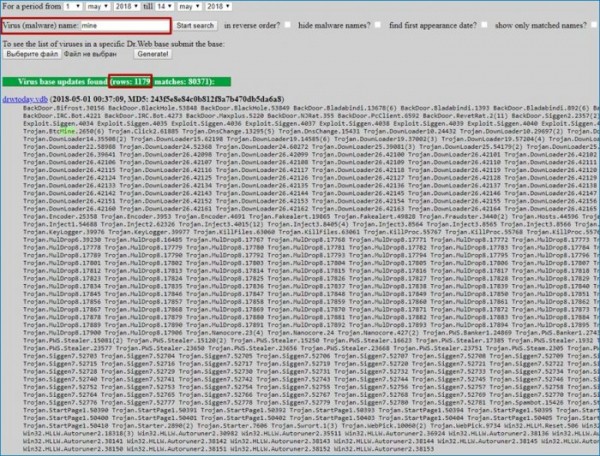This screenshot has height=456, width=600.
Task: Select the Trojan.Encoder.25358 entry
Action: pos(60,217)
